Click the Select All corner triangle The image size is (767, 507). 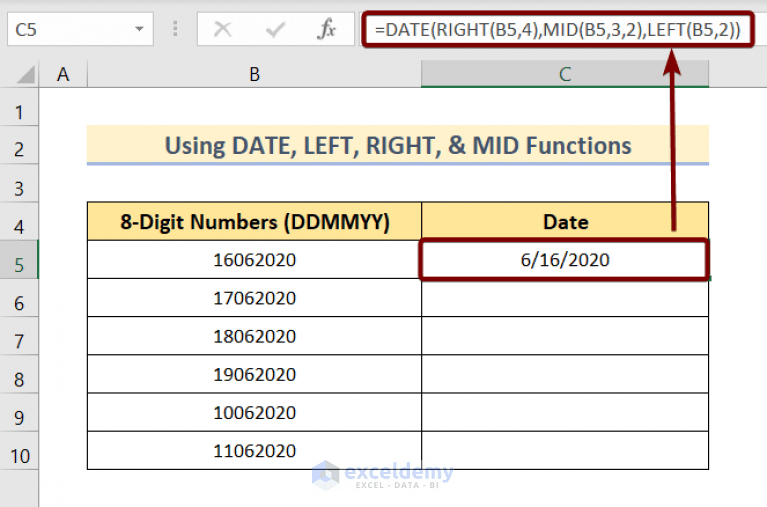(24, 74)
